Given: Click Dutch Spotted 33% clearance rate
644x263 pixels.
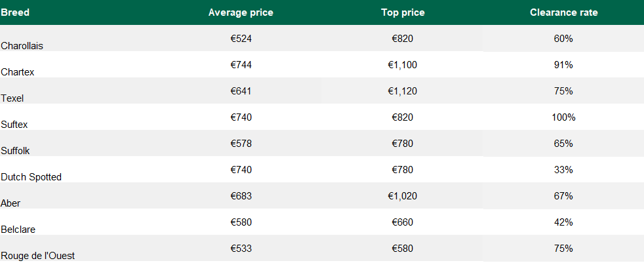Looking at the screenshot, I should 563,170.
